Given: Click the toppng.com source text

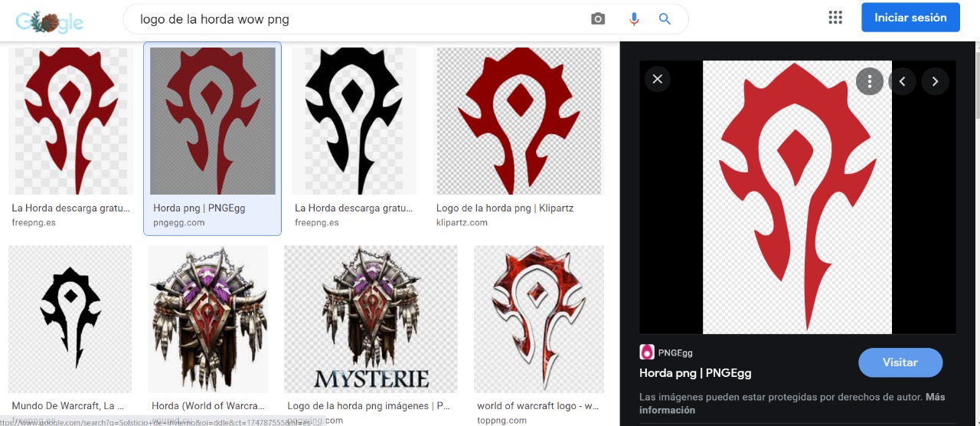Looking at the screenshot, I should [501, 420].
